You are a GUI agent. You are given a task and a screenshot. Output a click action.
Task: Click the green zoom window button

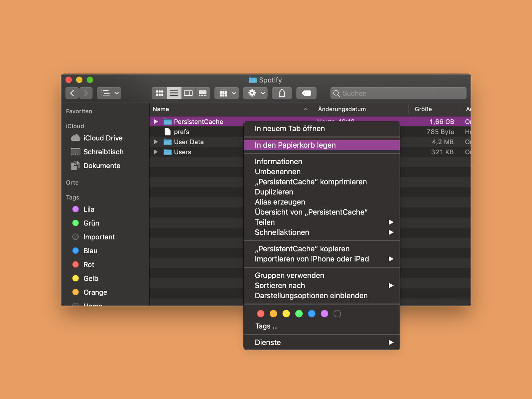point(90,80)
